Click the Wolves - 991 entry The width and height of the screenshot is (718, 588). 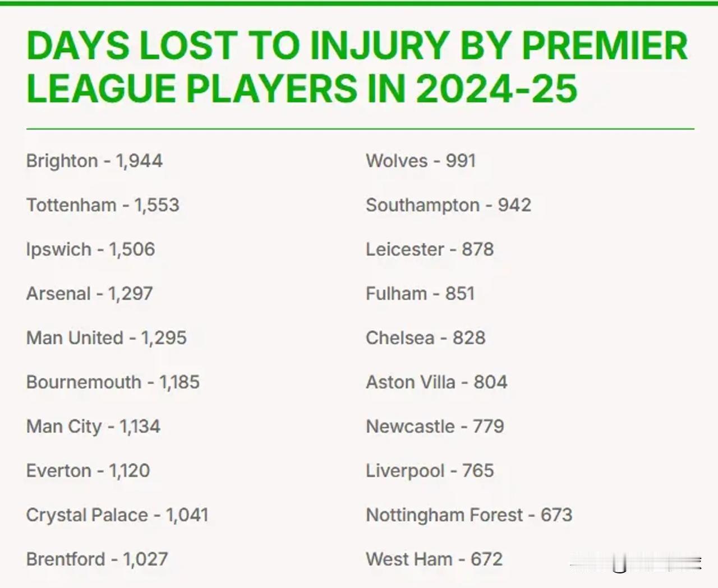click(x=421, y=161)
